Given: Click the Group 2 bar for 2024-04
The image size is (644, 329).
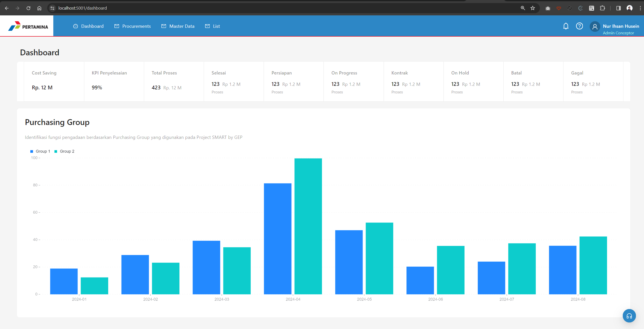Looking at the screenshot, I should [308, 226].
